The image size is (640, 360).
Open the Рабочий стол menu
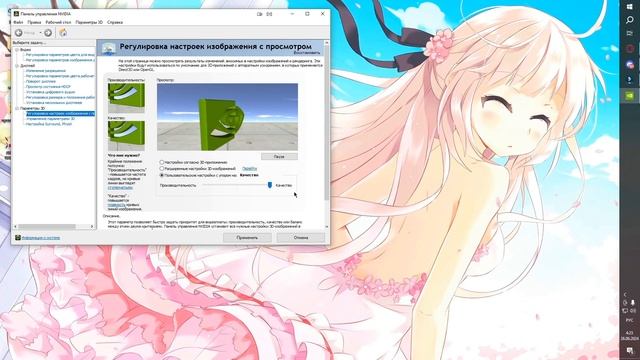tap(58, 22)
